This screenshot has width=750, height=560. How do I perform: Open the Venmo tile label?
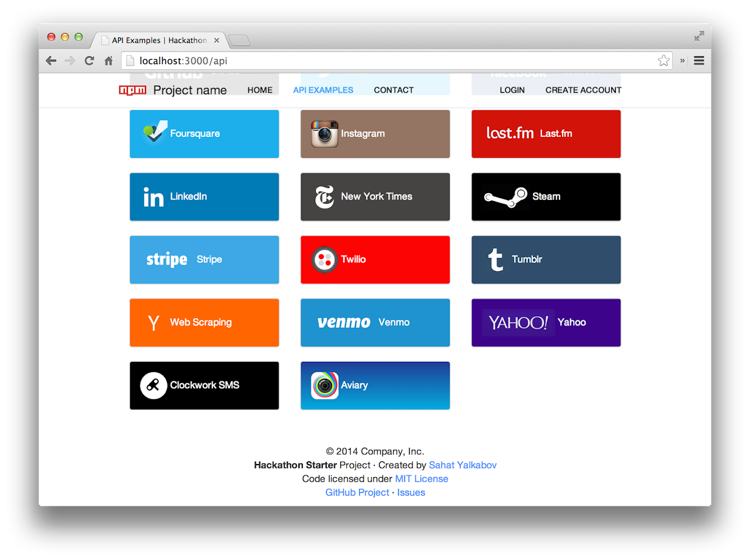click(x=394, y=323)
